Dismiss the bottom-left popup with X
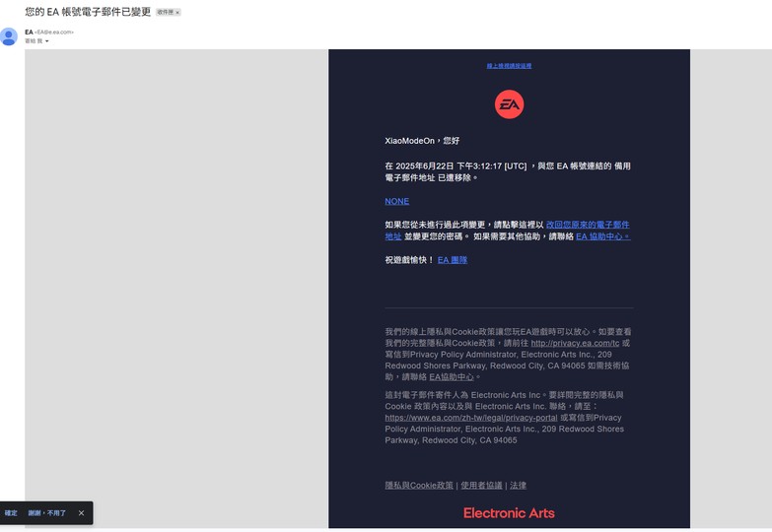Image resolution: width=772 pixels, height=532 pixels. pos(81,513)
